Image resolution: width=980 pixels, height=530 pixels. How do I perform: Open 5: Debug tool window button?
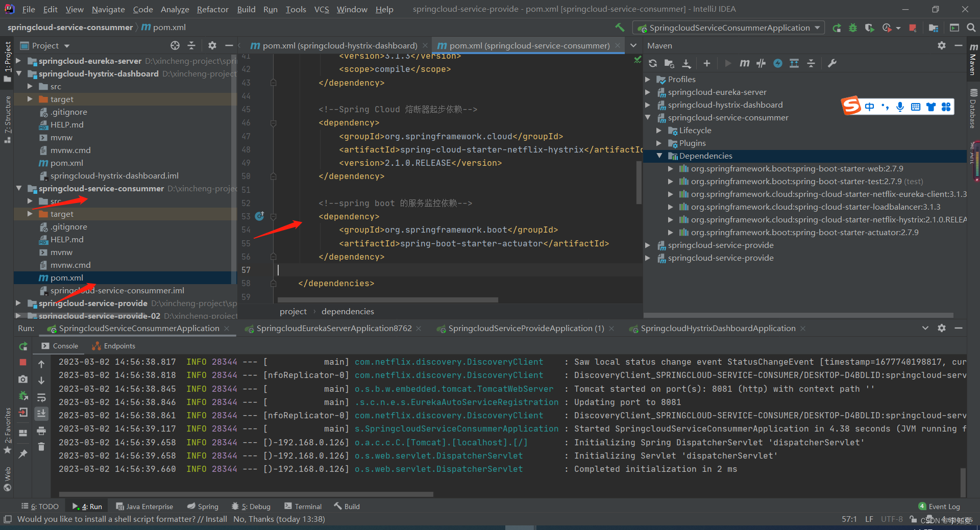(251, 507)
